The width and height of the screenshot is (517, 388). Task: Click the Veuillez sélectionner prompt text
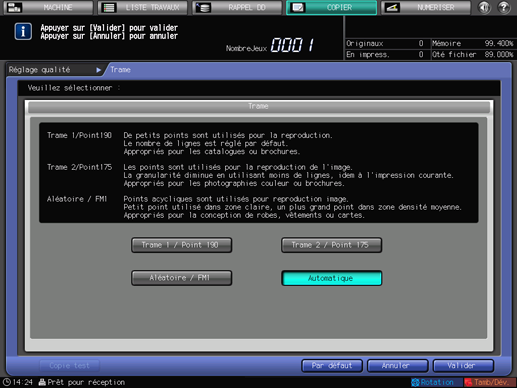(x=74, y=88)
